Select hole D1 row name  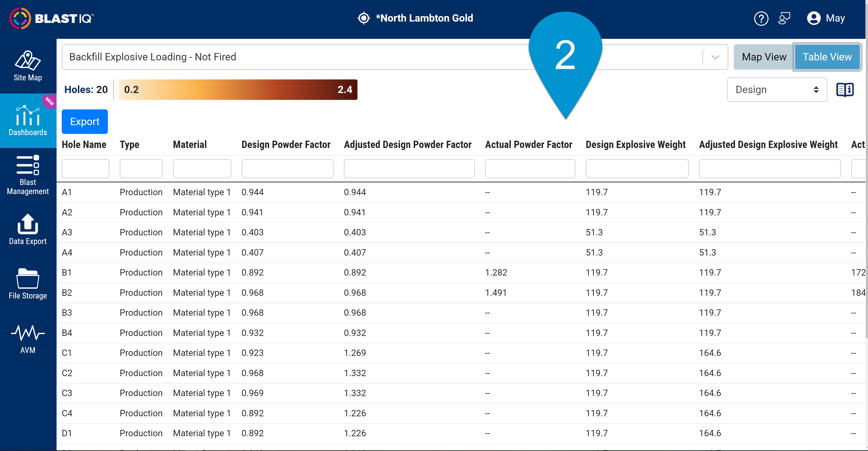coord(67,433)
